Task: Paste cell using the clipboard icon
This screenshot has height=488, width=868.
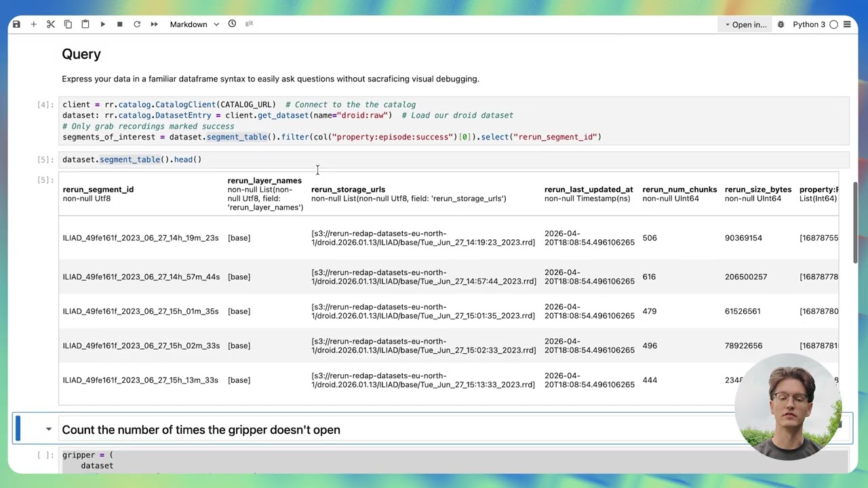Action: (x=85, y=24)
